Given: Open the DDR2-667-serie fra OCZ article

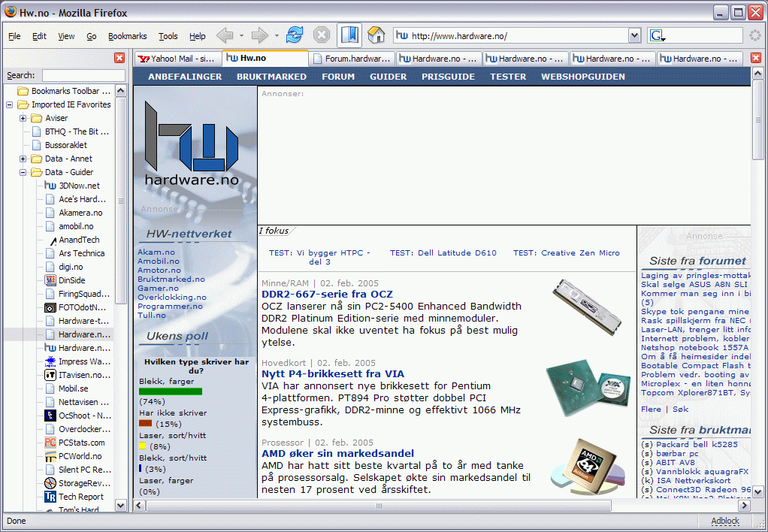Looking at the screenshot, I should [327, 295].
